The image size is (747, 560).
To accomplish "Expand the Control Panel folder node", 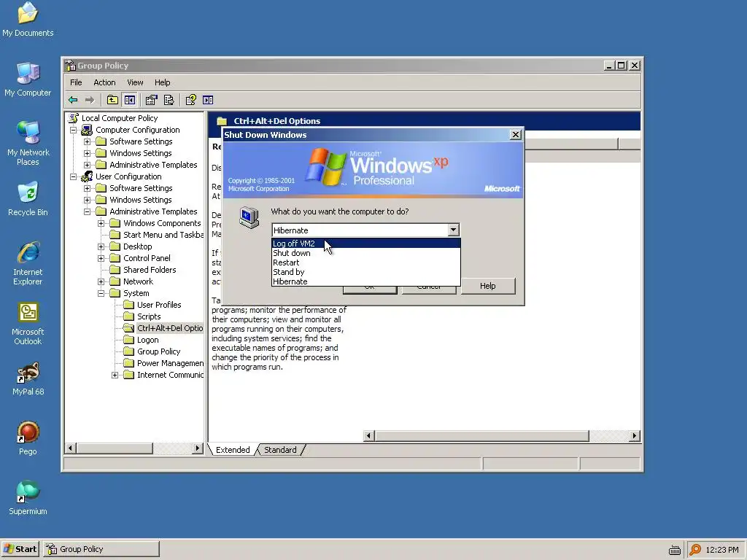I will (101, 258).
